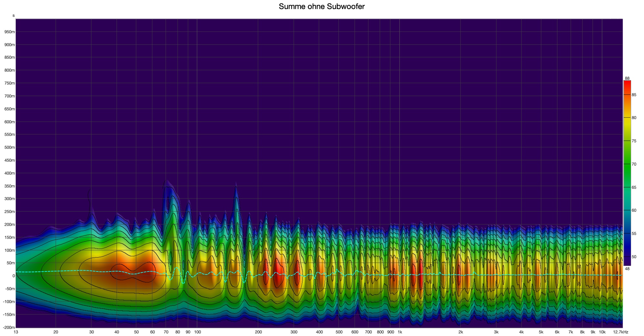Click the 13 label on the frequency axis
The height and width of the screenshot is (336, 644).
[16, 332]
